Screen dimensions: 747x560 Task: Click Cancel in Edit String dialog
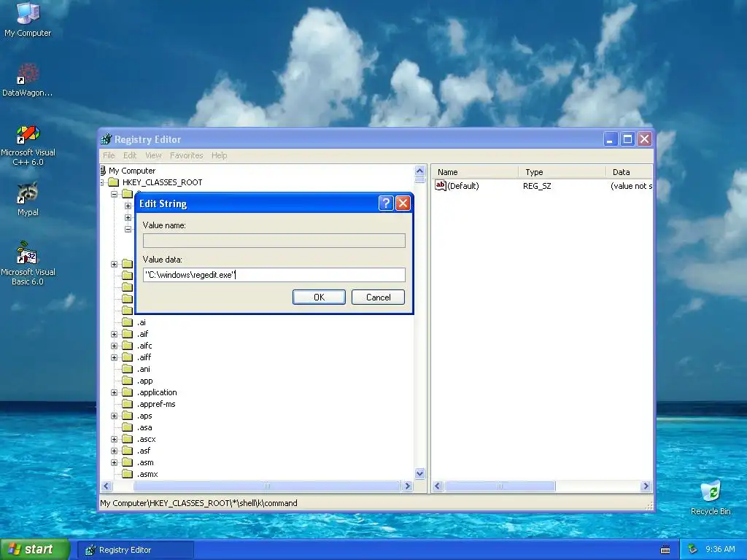379,297
